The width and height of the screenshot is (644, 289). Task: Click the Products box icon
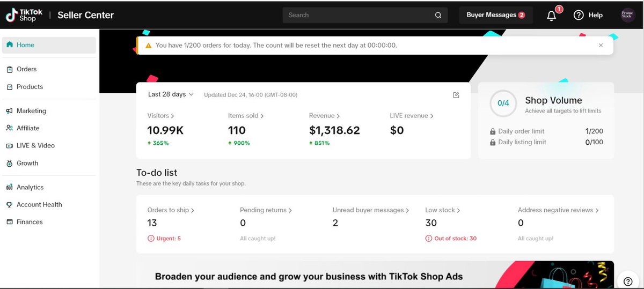point(10,87)
